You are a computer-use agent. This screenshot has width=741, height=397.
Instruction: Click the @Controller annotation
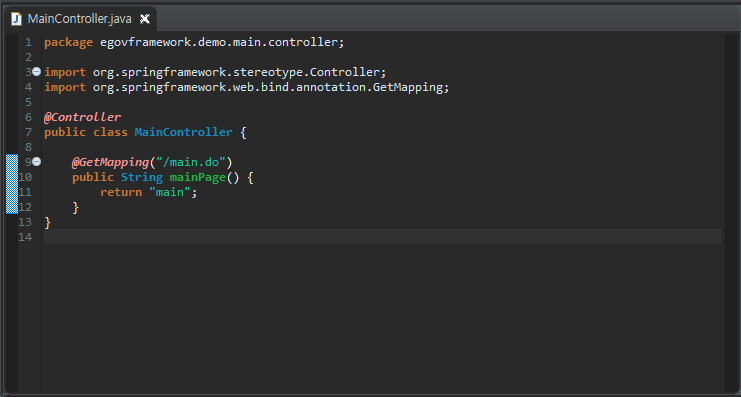pos(83,117)
